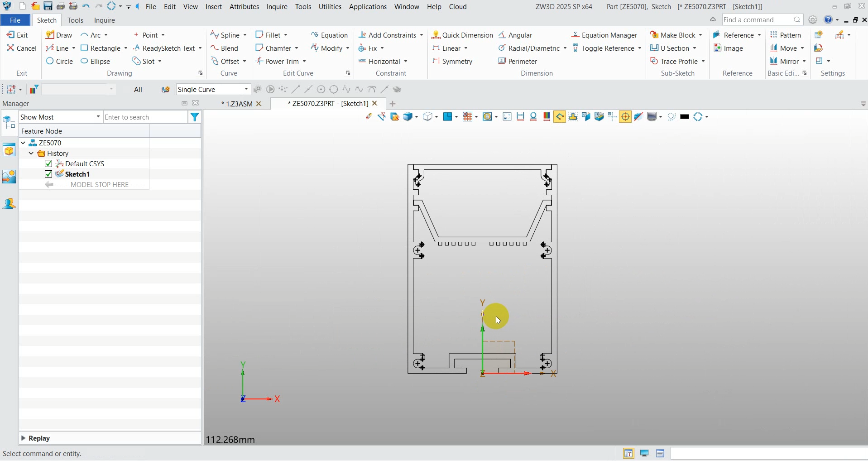This screenshot has width=868, height=461.
Task: Collapse the History tree node
Action: coord(31,154)
